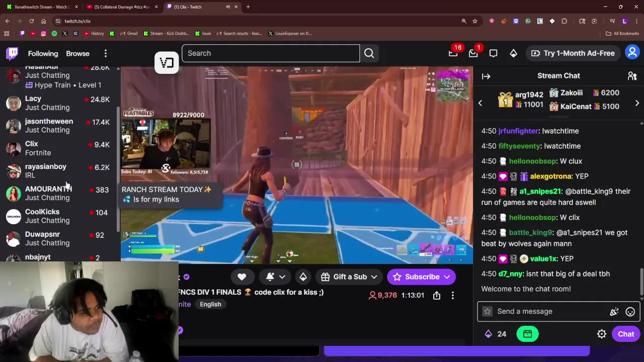Focus the Twitch Search field

271,53
